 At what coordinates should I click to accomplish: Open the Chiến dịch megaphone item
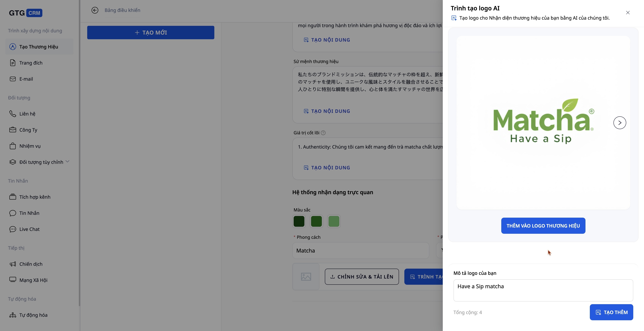click(x=31, y=264)
